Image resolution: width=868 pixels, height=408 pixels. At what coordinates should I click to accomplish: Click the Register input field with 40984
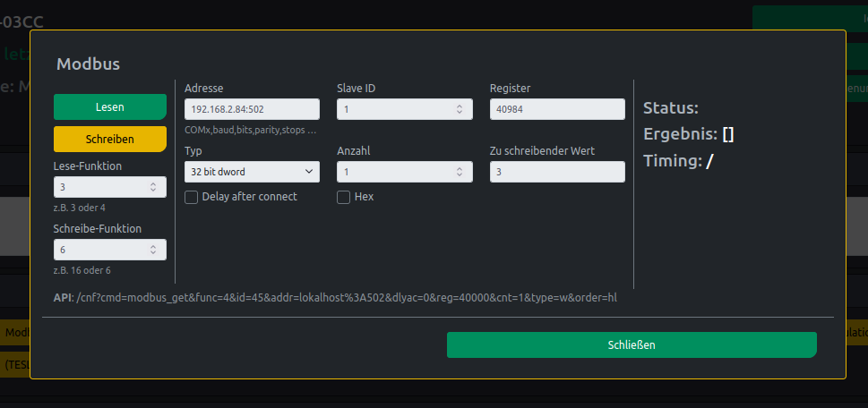click(556, 109)
